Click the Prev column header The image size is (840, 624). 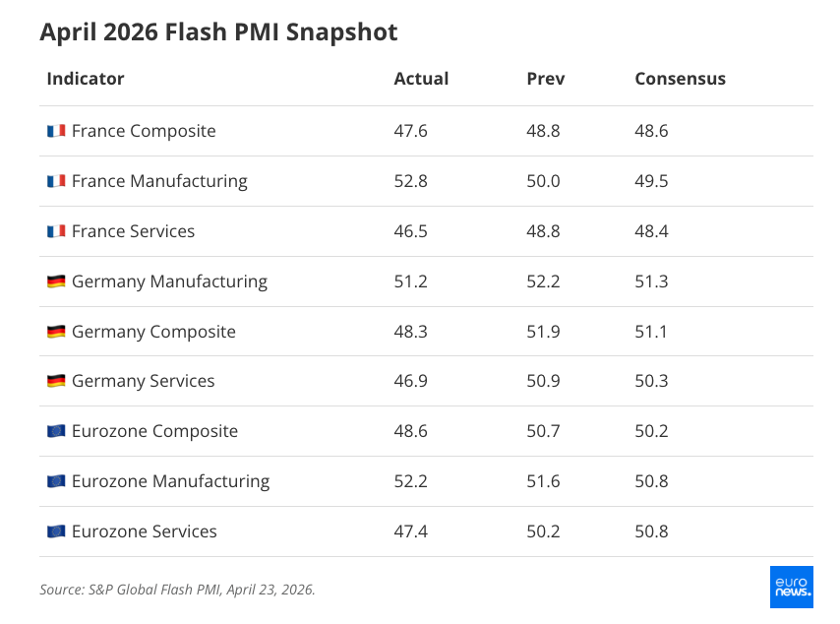[546, 79]
